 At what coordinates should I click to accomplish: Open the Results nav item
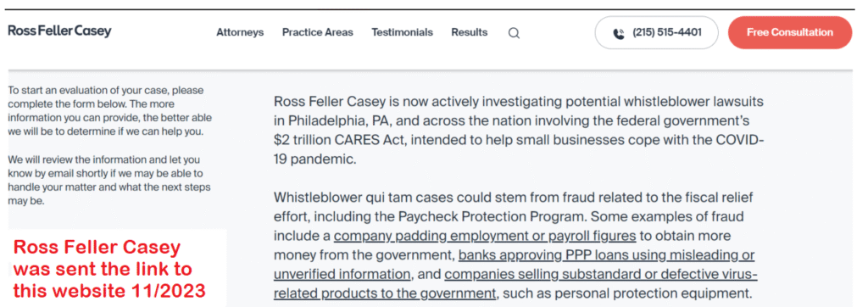(x=470, y=32)
